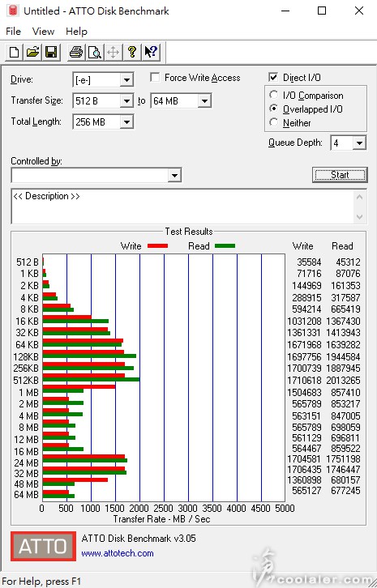The height and width of the screenshot is (588, 377).
Task: Select the I/O Comparison radio option
Action: click(x=274, y=95)
